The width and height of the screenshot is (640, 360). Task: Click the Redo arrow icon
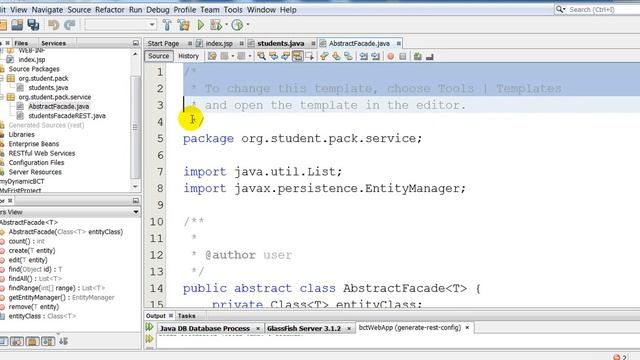[69, 25]
